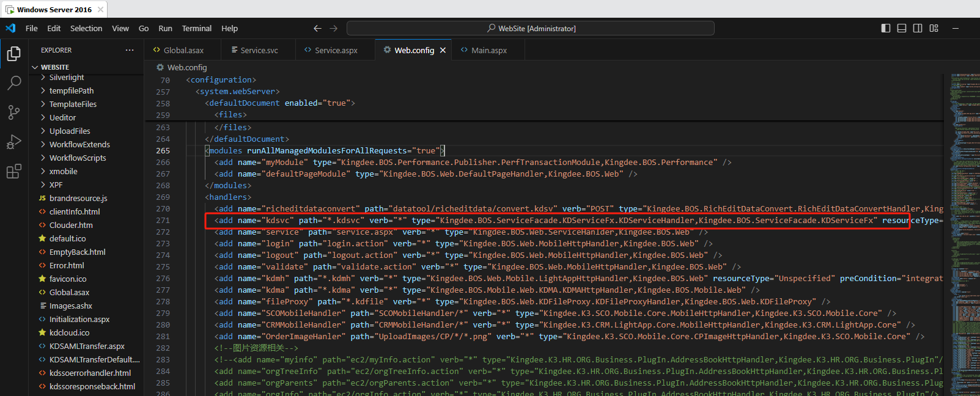Switch to the Global.asax tab
Viewport: 980px width, 396px height.
pyautogui.click(x=183, y=50)
